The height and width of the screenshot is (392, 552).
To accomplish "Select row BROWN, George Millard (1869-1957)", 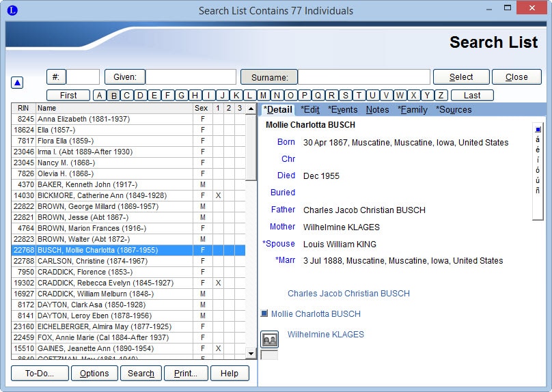I will coord(128,206).
